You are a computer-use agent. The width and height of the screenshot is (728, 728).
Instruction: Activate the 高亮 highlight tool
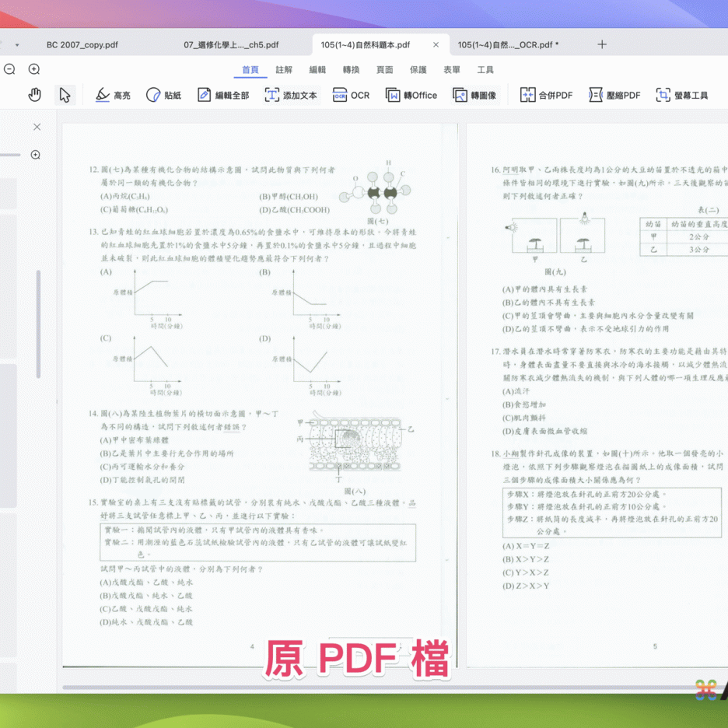(x=113, y=95)
